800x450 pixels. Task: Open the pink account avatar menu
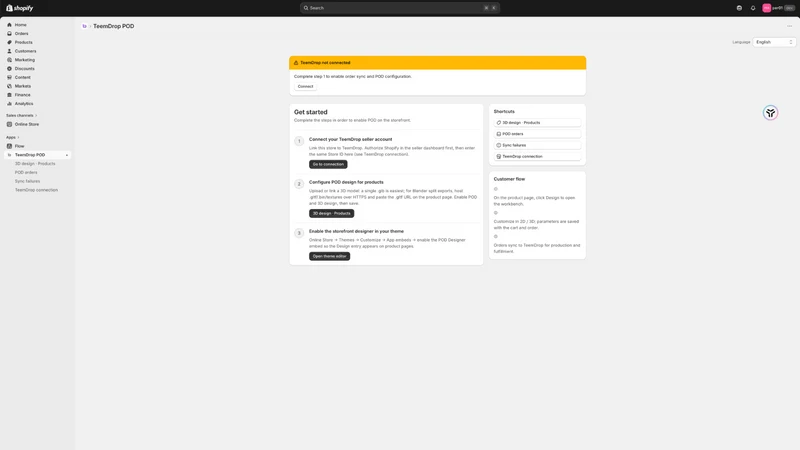(x=766, y=8)
